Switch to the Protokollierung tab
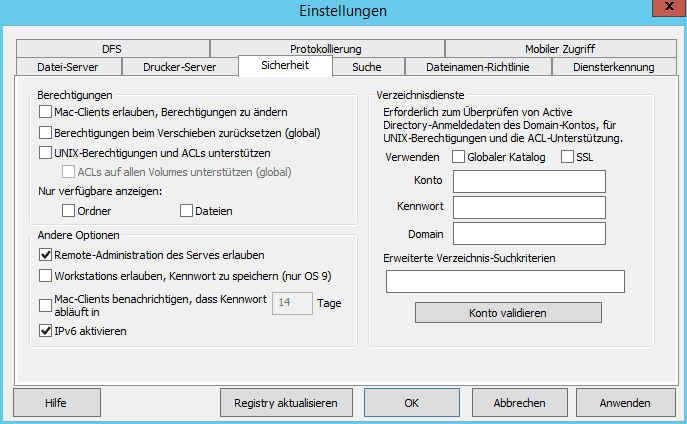Viewport: 687px width, 424px height. point(327,49)
